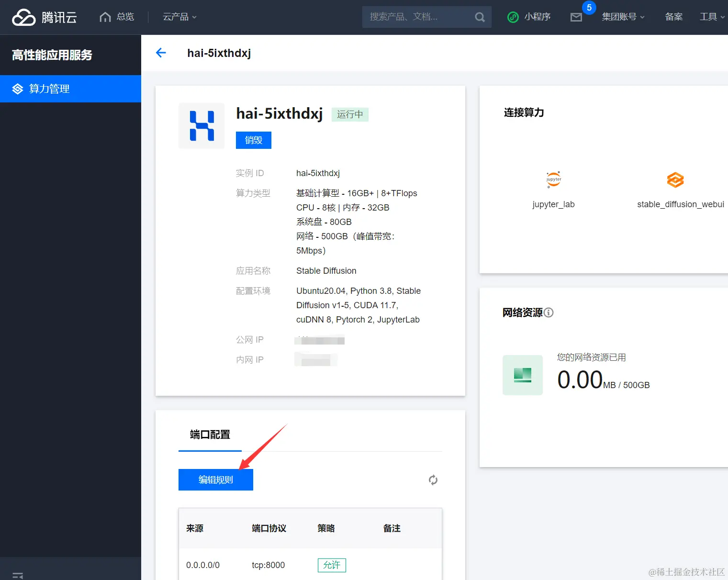Click the 备注 column header
The height and width of the screenshot is (580, 728).
tap(392, 528)
